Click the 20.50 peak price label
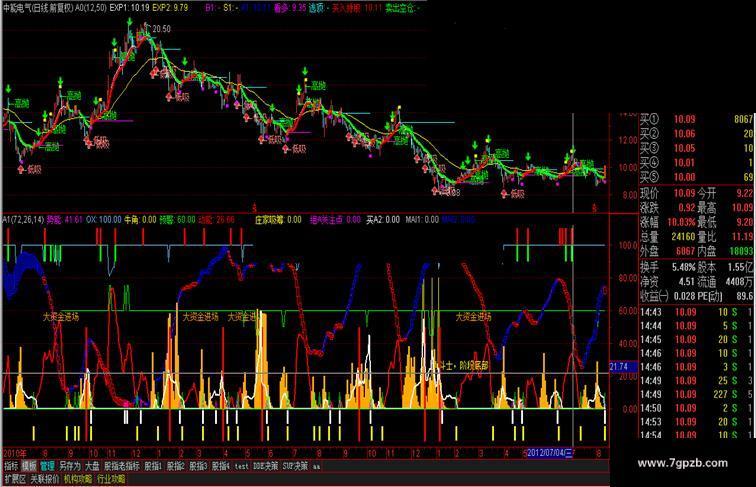Image resolution: width=756 pixels, height=487 pixels. click(162, 29)
